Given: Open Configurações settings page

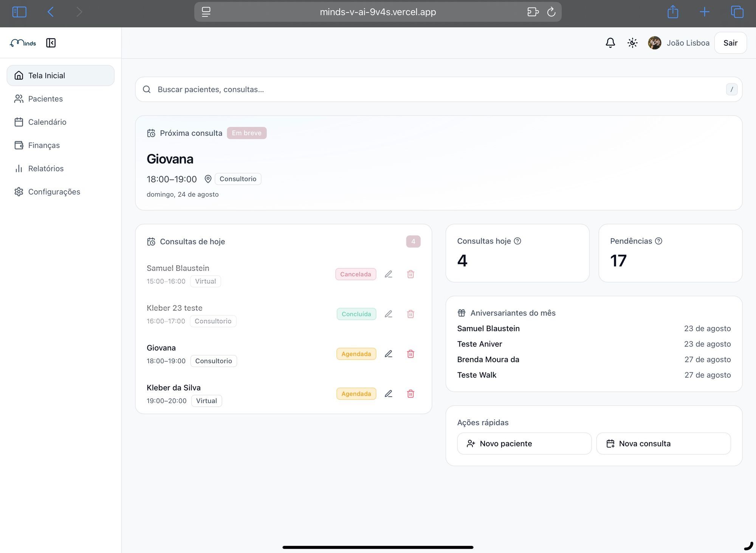Looking at the screenshot, I should coord(54,192).
